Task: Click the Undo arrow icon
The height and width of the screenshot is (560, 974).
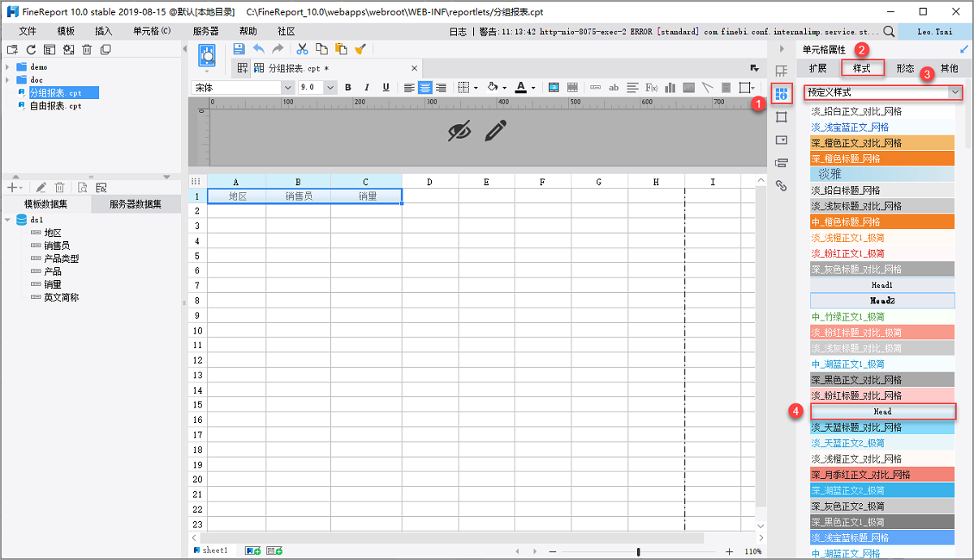Action: tap(259, 49)
